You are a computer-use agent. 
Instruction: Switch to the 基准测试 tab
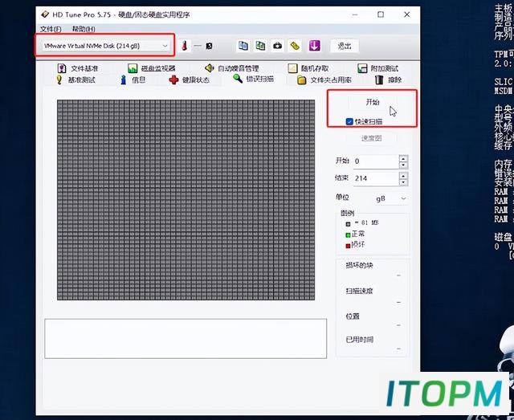(x=75, y=80)
